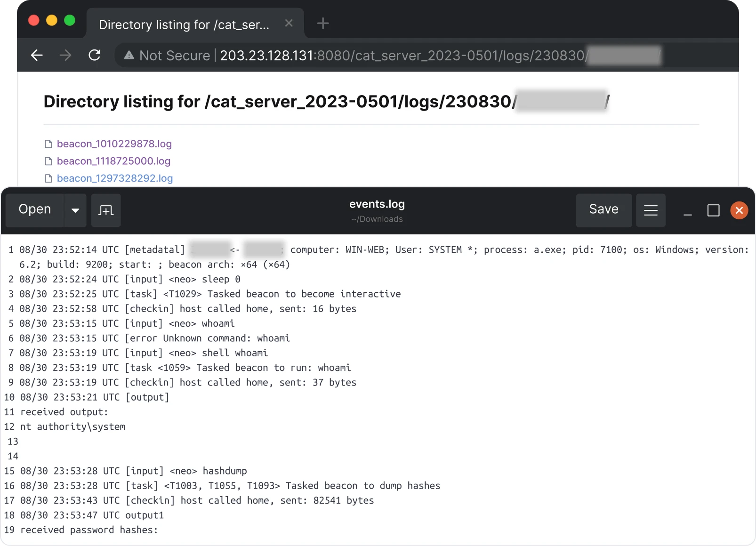
Task: Go back with the browser back arrow
Action: click(x=37, y=56)
